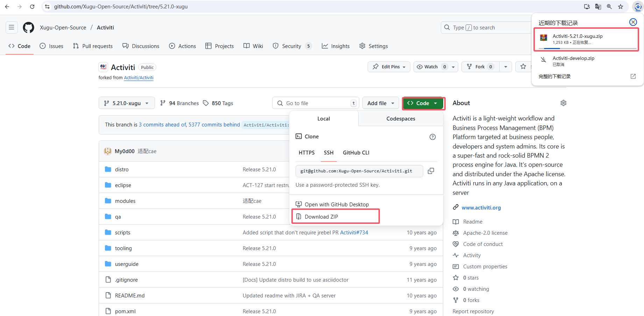The height and width of the screenshot is (316, 644).
Task: Click the GitHub logo home icon
Action: [x=28, y=27]
